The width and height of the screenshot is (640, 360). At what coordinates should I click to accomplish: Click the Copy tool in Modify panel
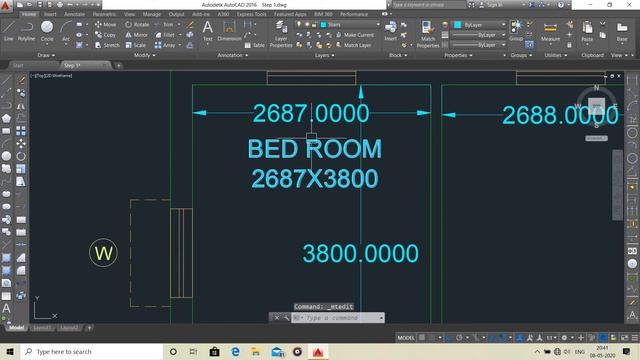(x=105, y=35)
